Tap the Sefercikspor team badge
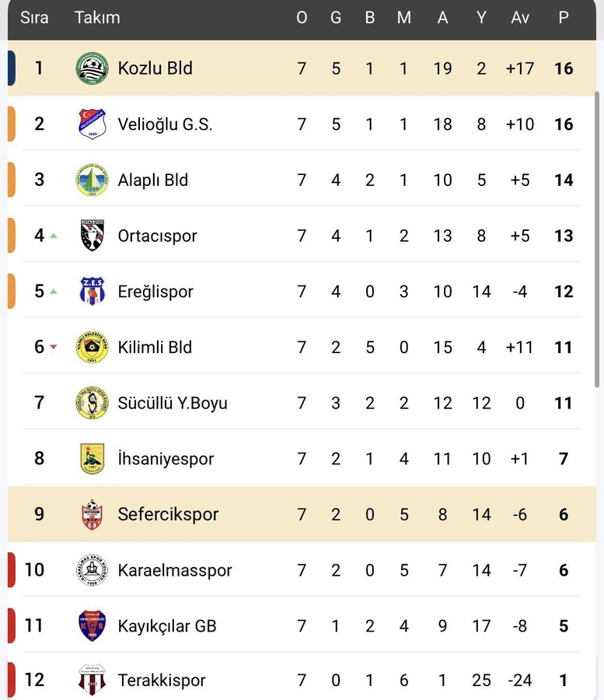Image resolution: width=604 pixels, height=700 pixels. [92, 514]
